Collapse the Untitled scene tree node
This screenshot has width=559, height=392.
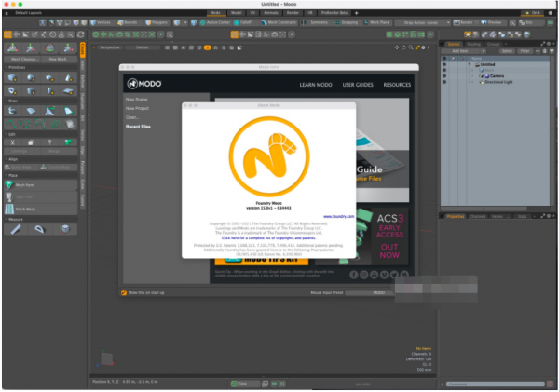[x=470, y=64]
